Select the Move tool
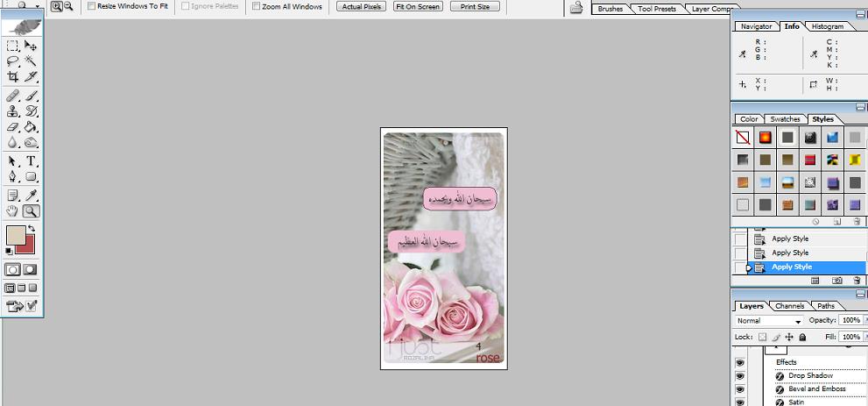This screenshot has height=406, width=868. coord(32,46)
